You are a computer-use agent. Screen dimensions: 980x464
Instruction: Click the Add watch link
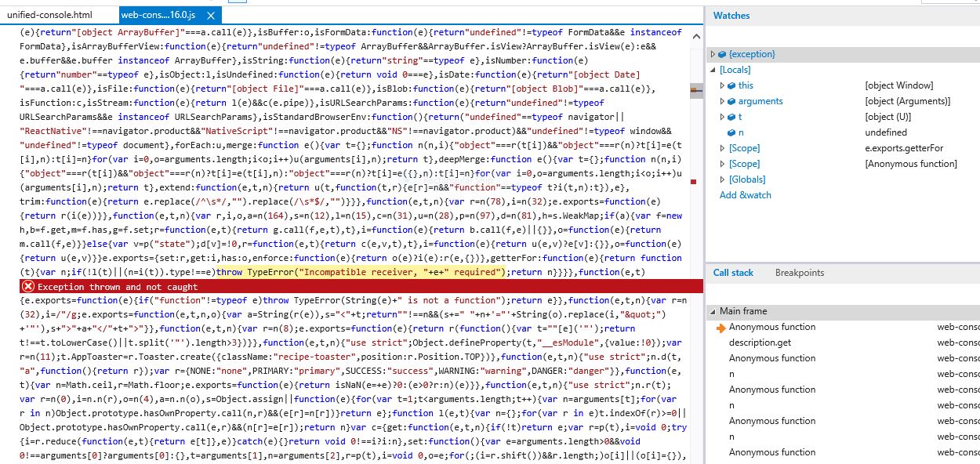point(745,195)
